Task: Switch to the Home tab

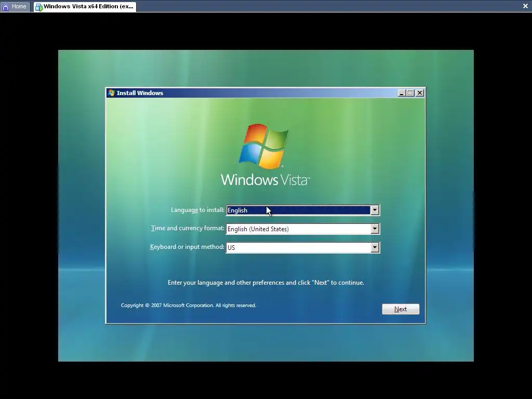Action: pos(15,6)
